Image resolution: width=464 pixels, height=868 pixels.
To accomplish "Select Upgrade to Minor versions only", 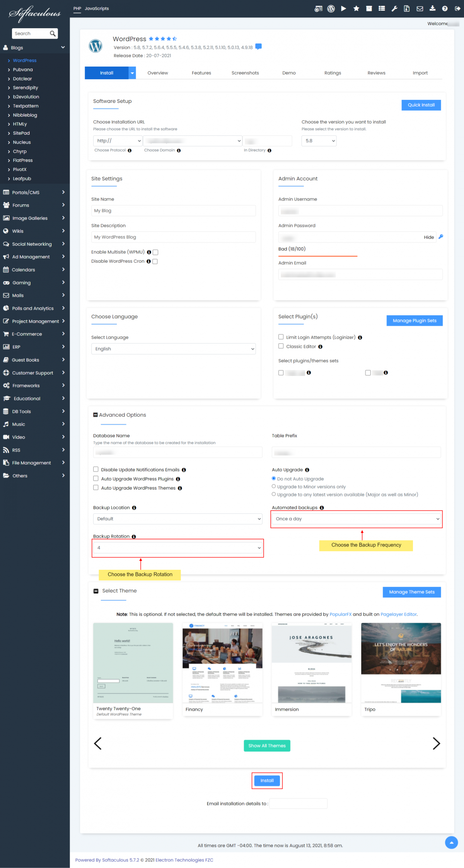I will [x=274, y=487].
